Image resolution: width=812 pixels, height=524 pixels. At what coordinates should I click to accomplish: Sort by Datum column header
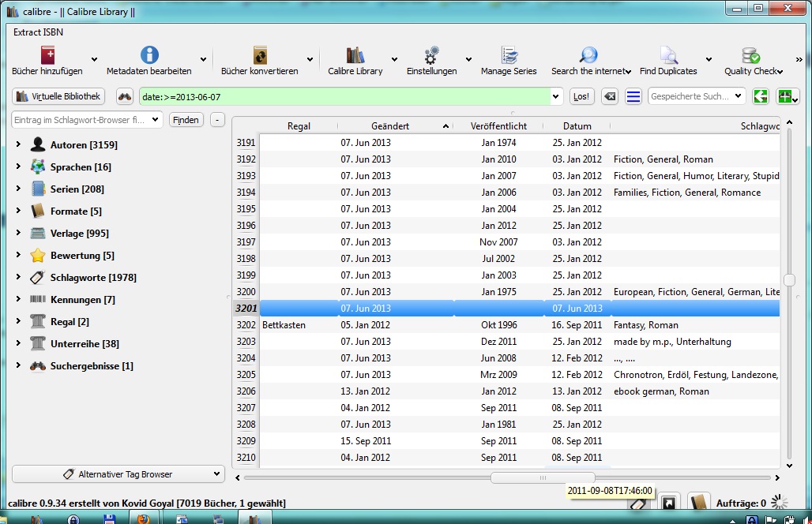[x=577, y=125]
